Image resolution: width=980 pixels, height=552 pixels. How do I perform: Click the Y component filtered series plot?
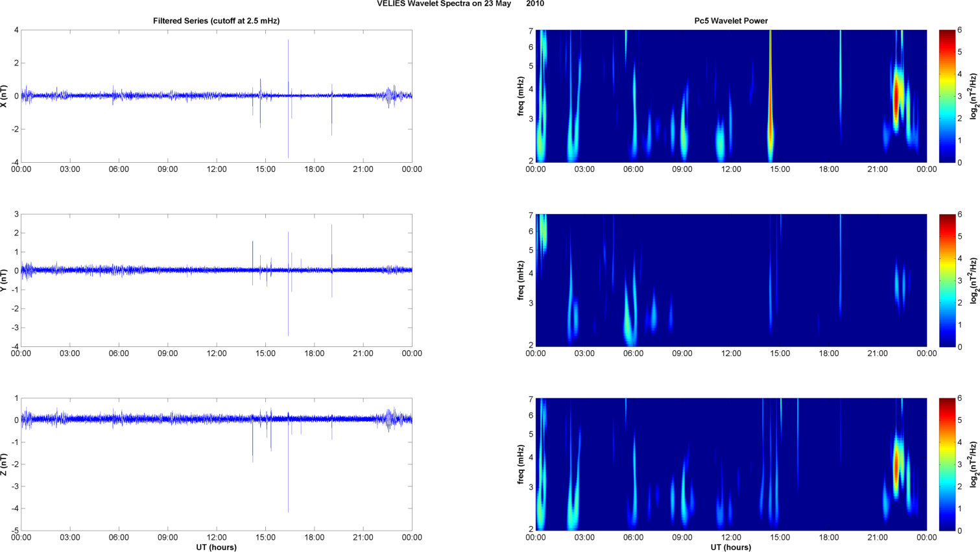(x=217, y=280)
